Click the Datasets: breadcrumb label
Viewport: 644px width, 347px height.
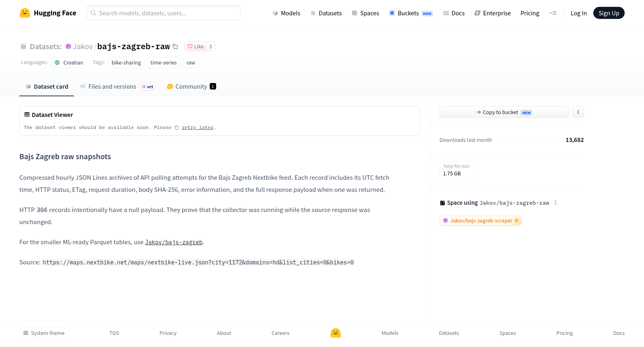pos(45,46)
